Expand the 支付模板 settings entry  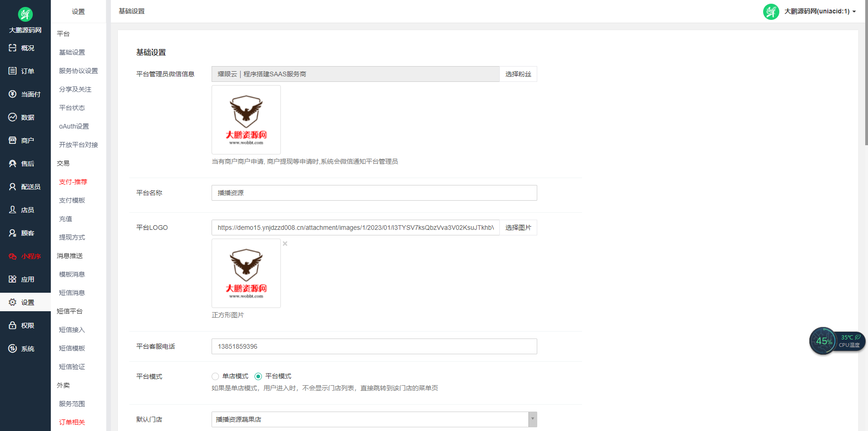click(72, 200)
